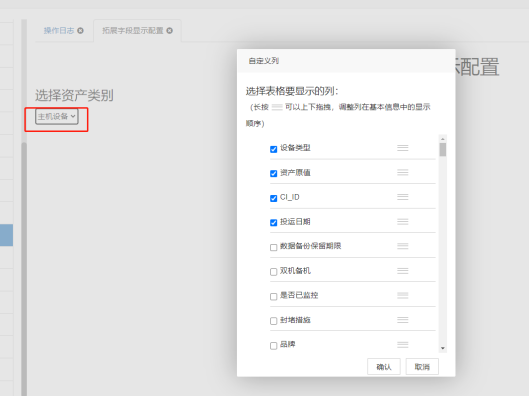The width and height of the screenshot is (530, 397).
Task: Click the 自定义列 dialog title
Action: (264, 61)
